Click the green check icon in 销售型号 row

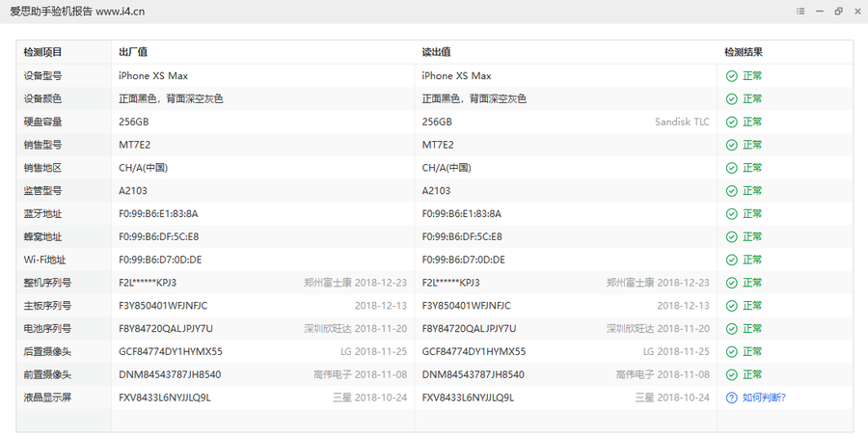tap(732, 145)
